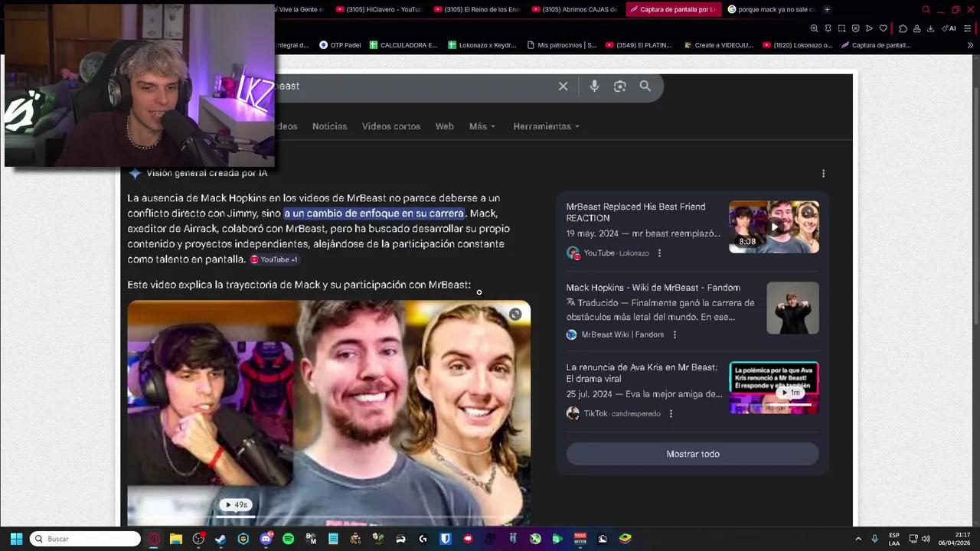This screenshot has width=980, height=551.
Task: Select the Web results tab
Action: [444, 126]
